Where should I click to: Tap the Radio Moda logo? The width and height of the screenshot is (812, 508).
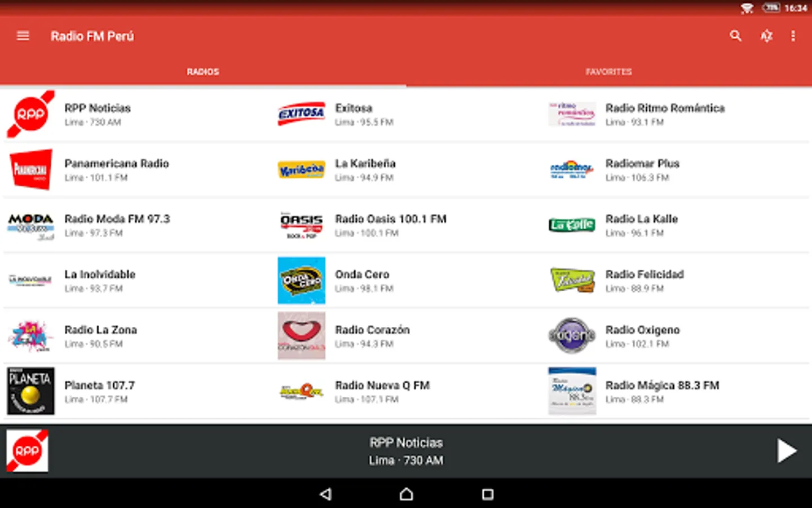[x=30, y=225]
